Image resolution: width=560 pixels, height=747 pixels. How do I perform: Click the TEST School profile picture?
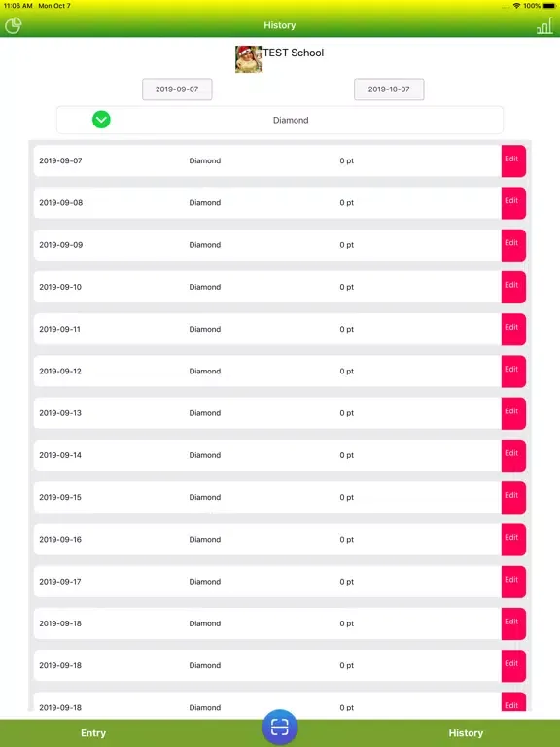[249, 59]
